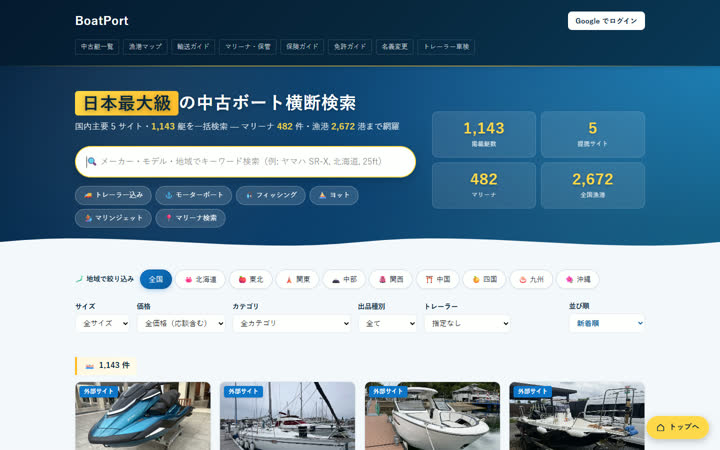Open the サイズ dropdown
The height and width of the screenshot is (450, 720).
[102, 323]
